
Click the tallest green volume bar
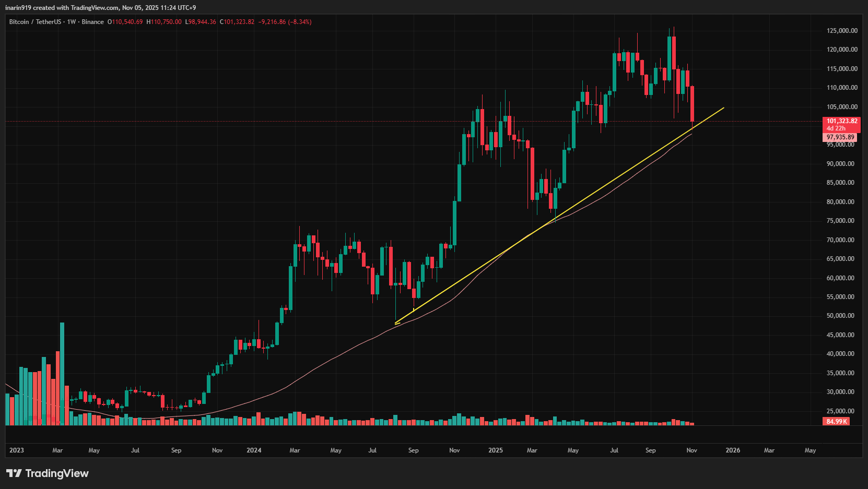pos(62,373)
